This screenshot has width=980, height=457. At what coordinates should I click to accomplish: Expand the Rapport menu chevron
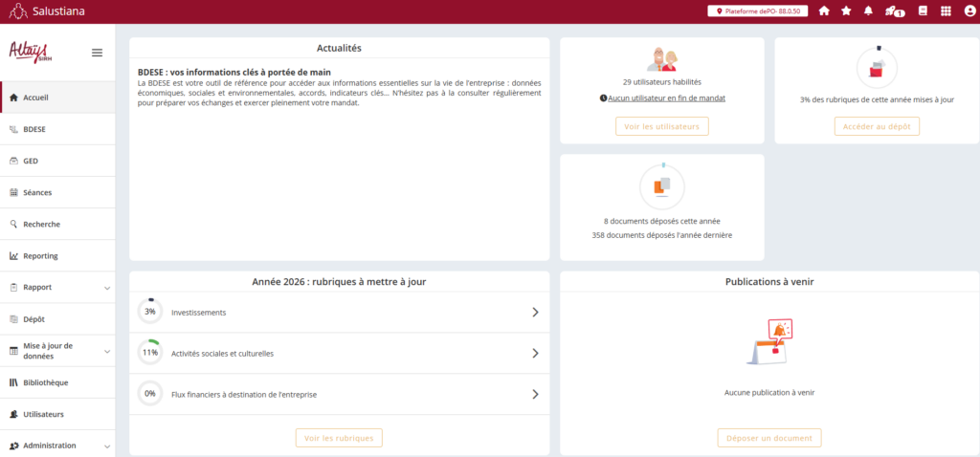(106, 288)
